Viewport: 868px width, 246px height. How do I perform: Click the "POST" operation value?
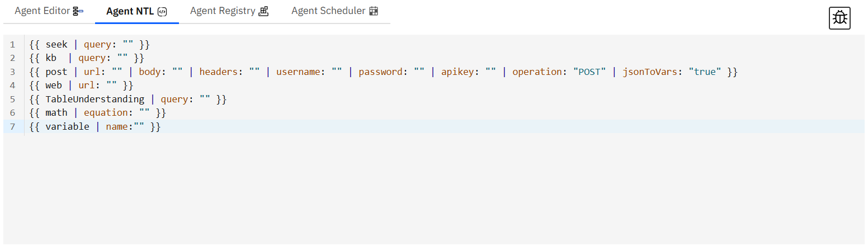589,72
